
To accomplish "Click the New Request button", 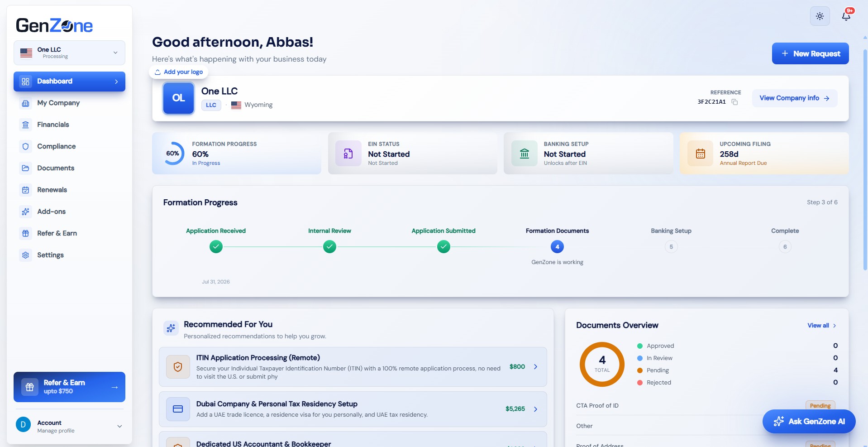I will pyautogui.click(x=810, y=53).
